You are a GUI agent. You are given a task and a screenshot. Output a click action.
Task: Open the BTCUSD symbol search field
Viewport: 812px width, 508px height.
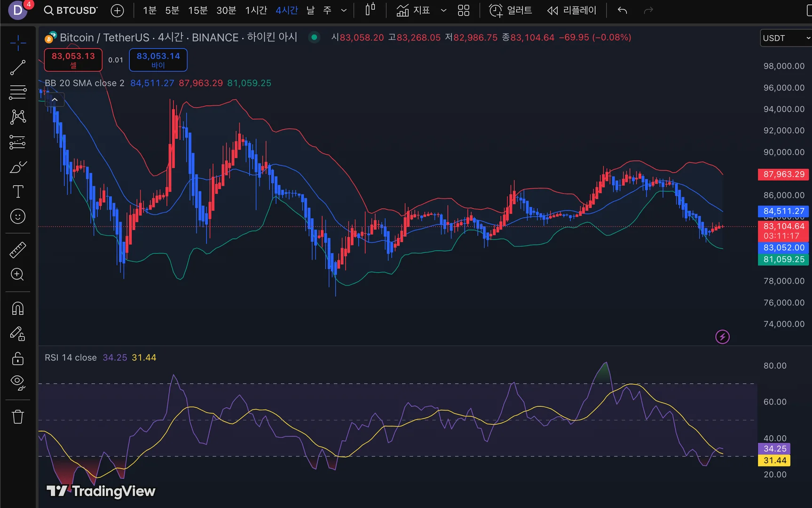71,10
